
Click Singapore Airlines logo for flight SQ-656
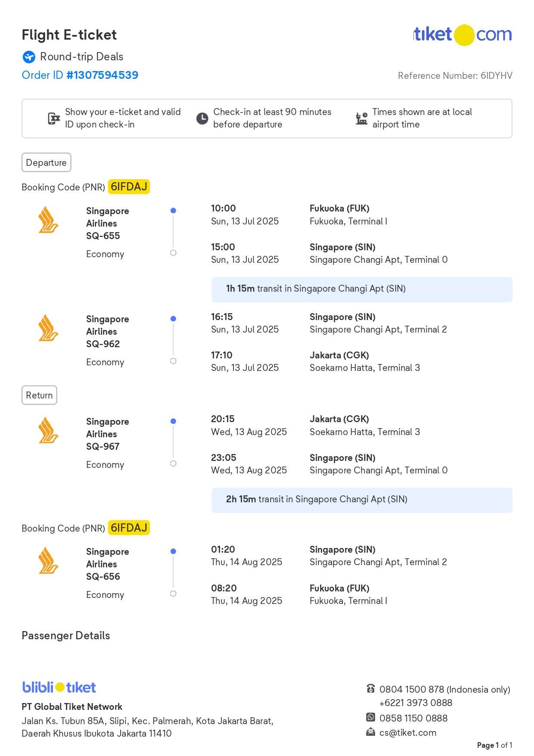coord(48,561)
